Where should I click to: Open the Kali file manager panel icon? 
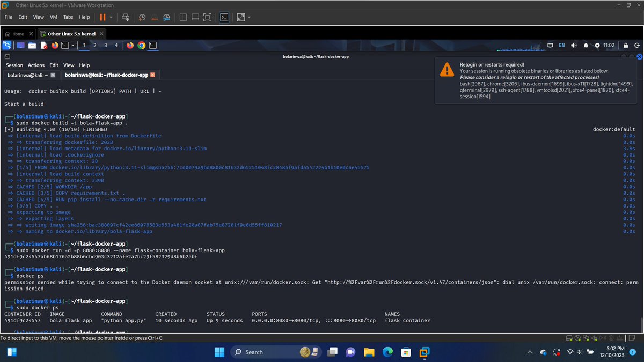pyautogui.click(x=32, y=46)
